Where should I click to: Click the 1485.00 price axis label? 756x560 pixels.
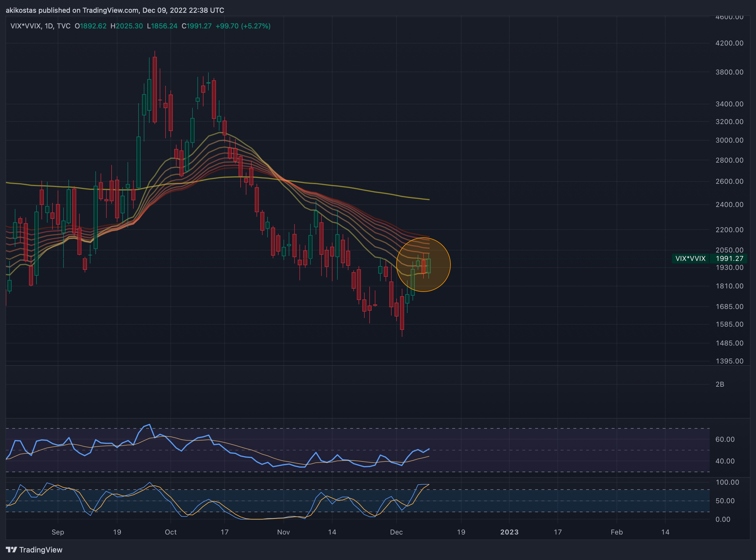(x=729, y=343)
